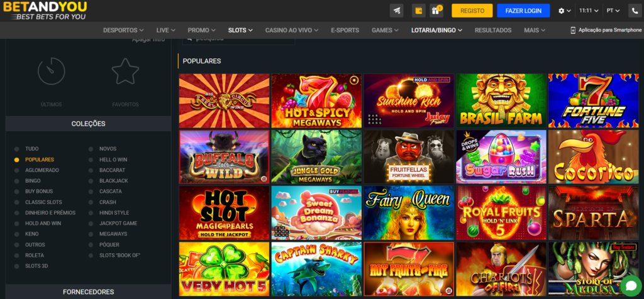Click the Fornecedores section header
The height and width of the screenshot is (299, 644).
click(88, 291)
